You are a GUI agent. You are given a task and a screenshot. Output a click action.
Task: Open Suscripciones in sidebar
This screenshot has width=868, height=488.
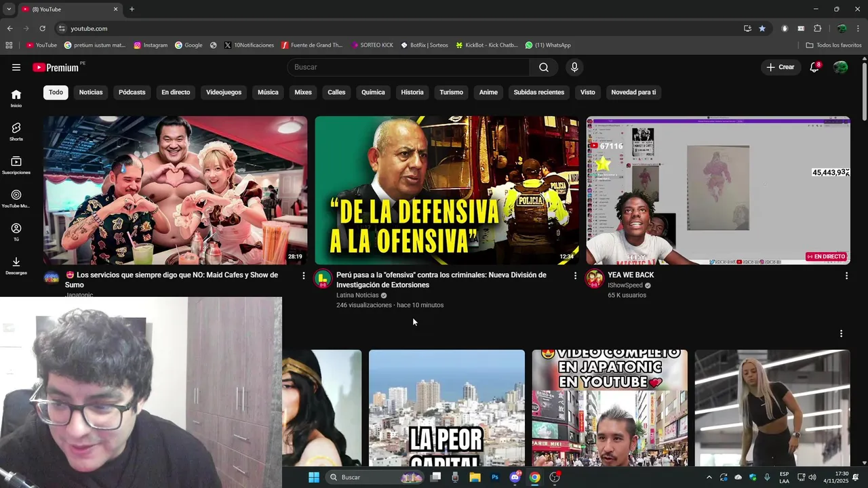point(16,165)
